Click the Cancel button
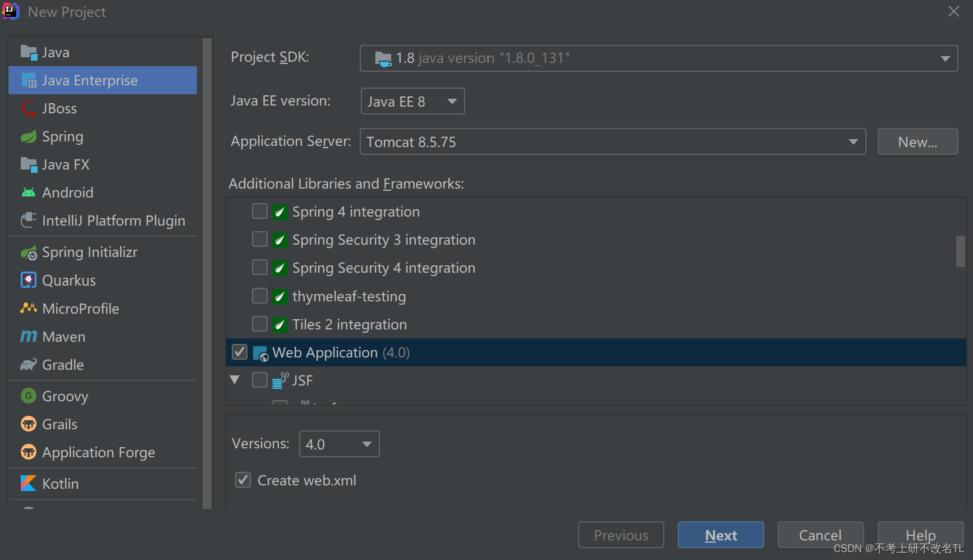Image resolution: width=973 pixels, height=560 pixels. click(x=820, y=535)
